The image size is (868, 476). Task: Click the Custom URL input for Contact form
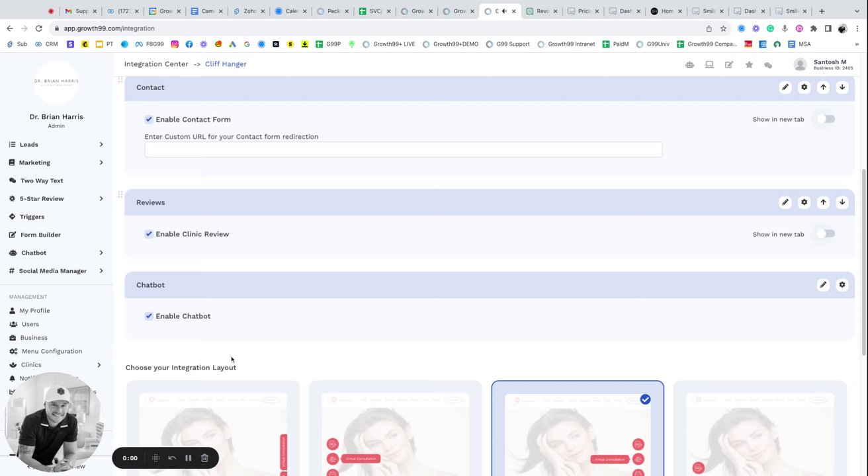404,149
